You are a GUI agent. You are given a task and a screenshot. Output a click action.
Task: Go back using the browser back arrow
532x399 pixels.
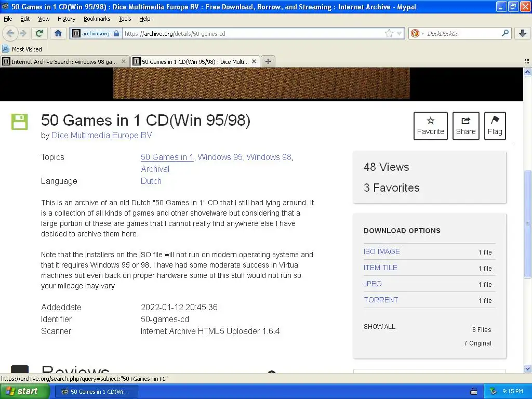coord(10,33)
